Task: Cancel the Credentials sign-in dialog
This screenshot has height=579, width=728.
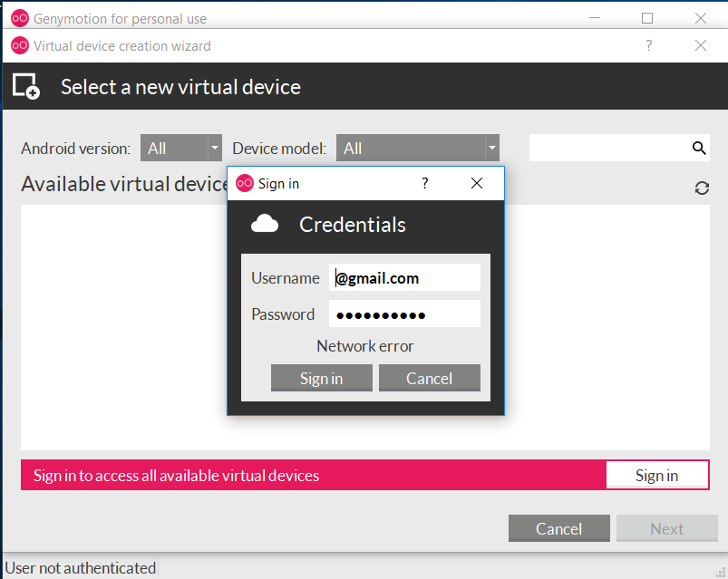Action: (430, 378)
